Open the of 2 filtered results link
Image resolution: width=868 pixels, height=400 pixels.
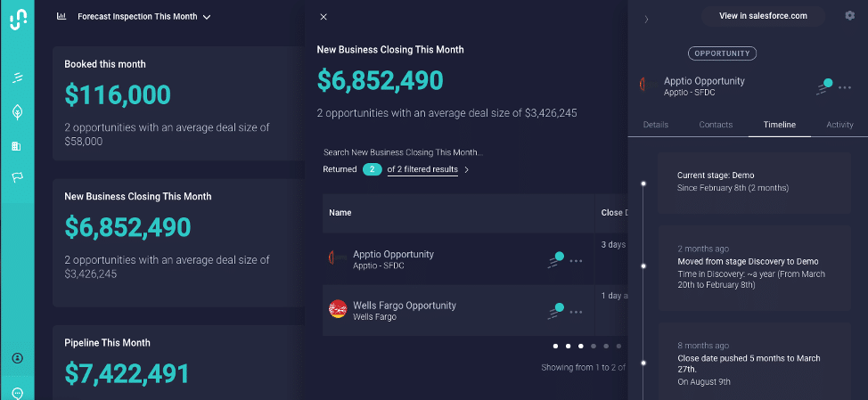pos(422,169)
